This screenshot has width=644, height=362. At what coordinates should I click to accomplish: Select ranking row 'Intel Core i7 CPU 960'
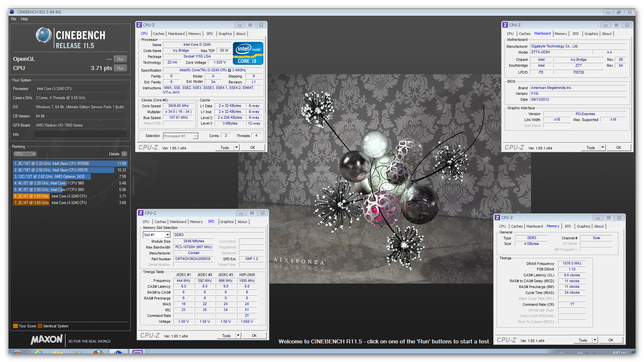(x=70, y=183)
